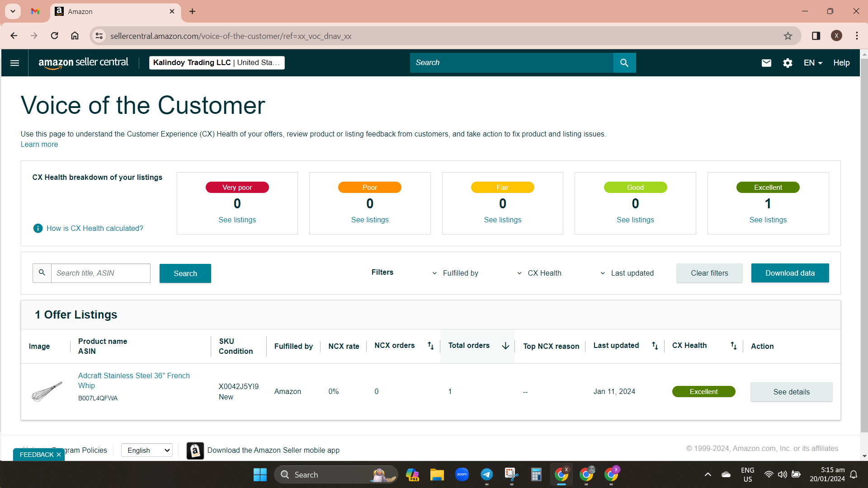This screenshot has height=488, width=868.
Task: See listings under Fair
Action: 502,220
